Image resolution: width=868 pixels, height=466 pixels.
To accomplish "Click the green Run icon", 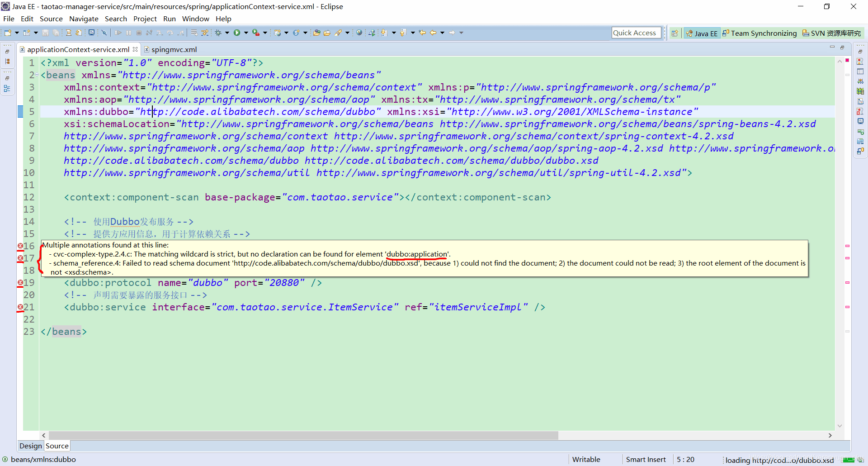I will point(236,33).
